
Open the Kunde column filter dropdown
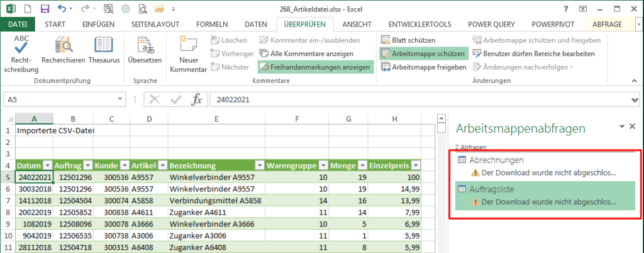pyautogui.click(x=125, y=166)
